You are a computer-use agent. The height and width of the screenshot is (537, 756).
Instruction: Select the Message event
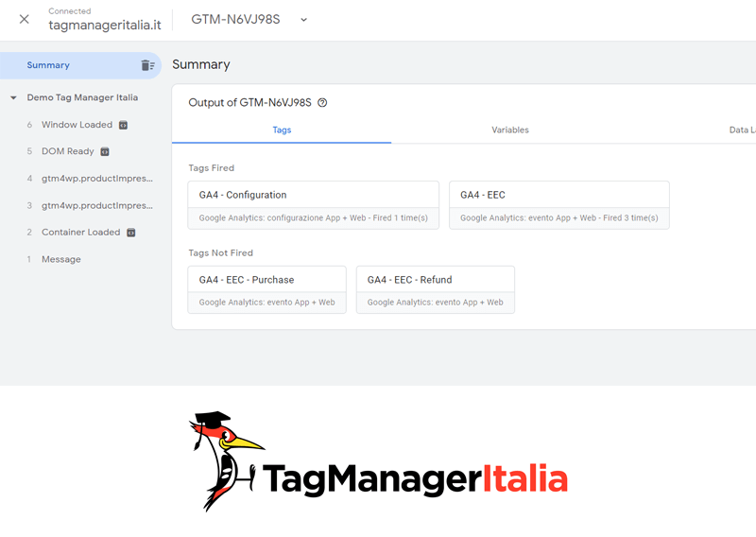[61, 259]
